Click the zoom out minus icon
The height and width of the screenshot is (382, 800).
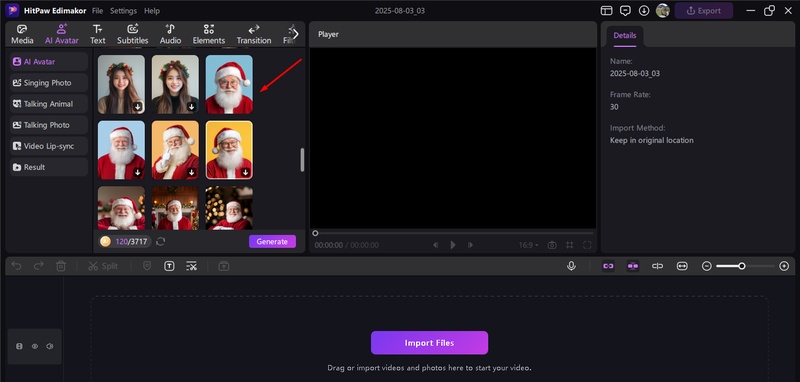(x=707, y=266)
